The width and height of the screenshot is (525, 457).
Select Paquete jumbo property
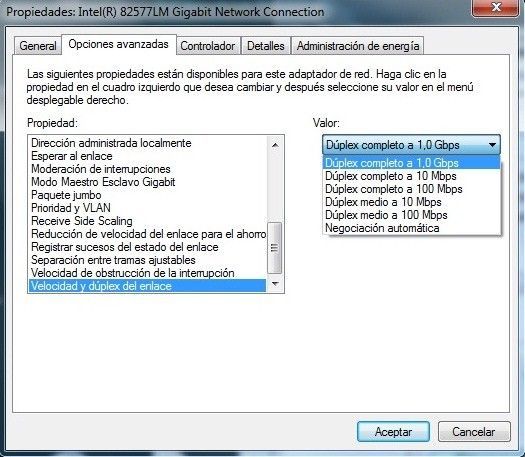pos(147,195)
